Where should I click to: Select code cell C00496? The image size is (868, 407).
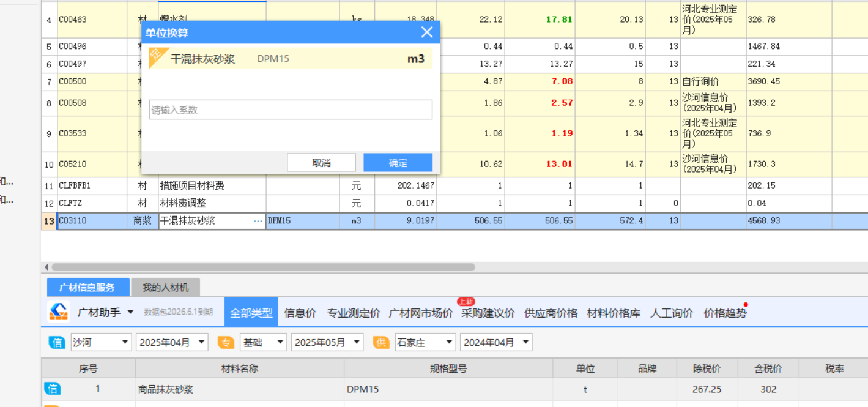pos(92,47)
